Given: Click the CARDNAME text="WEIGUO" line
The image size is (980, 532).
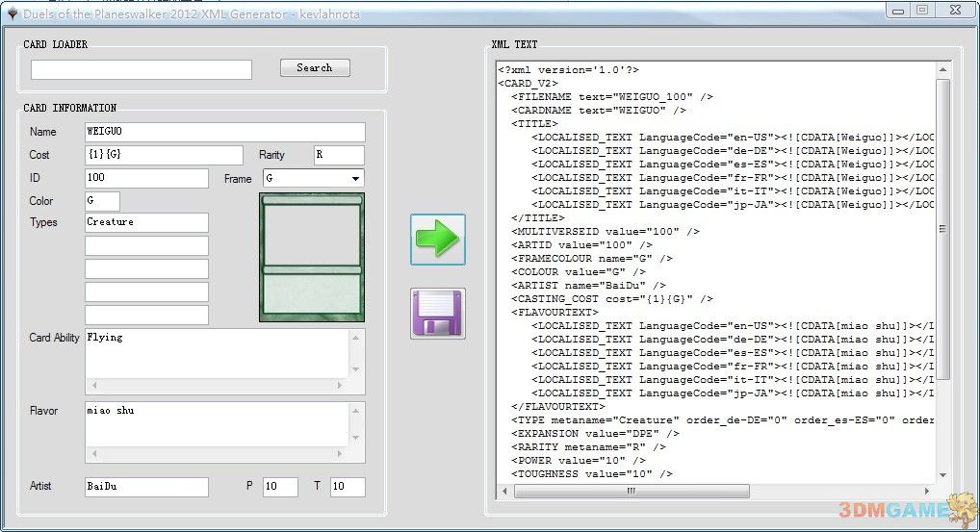Looking at the screenshot, I should pos(599,111).
